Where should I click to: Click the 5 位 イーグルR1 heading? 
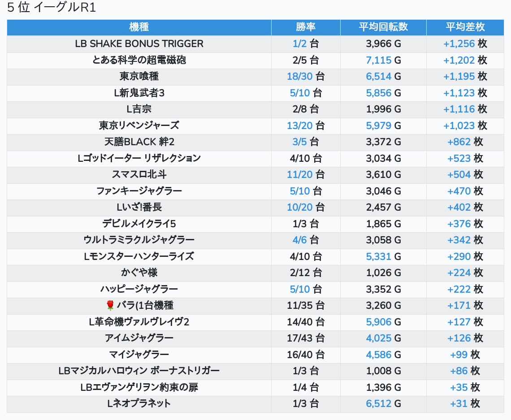click(x=52, y=8)
